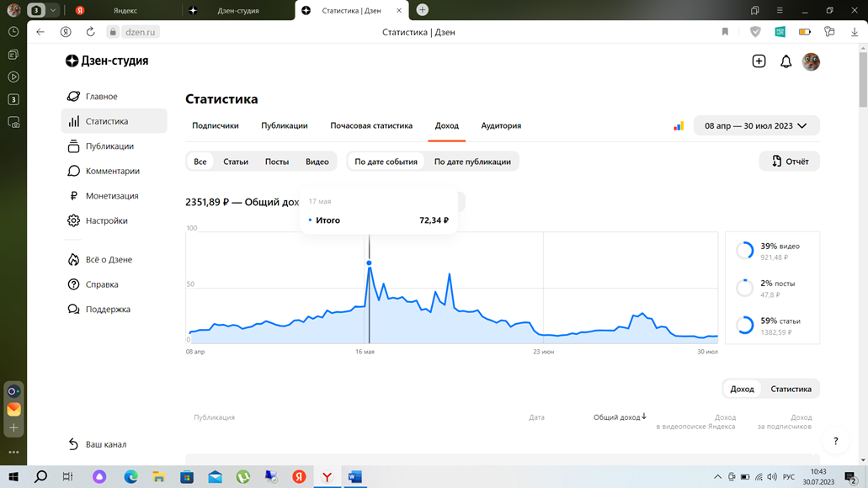Open the profile avatar menu

pyautogui.click(x=811, y=61)
